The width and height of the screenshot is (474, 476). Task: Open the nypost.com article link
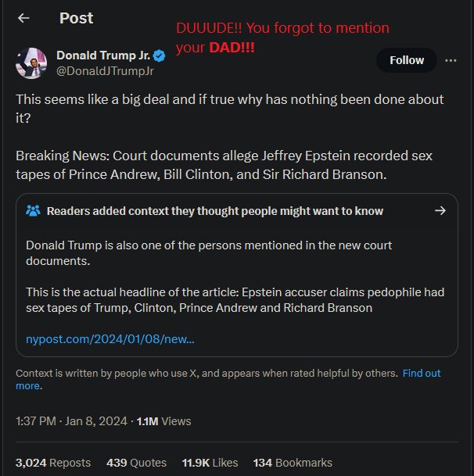click(110, 338)
